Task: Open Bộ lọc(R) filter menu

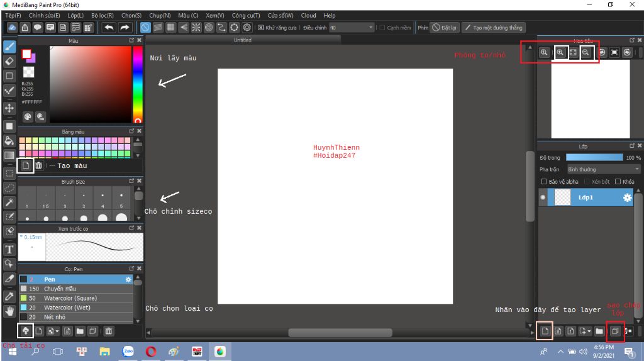Action: [103, 15]
